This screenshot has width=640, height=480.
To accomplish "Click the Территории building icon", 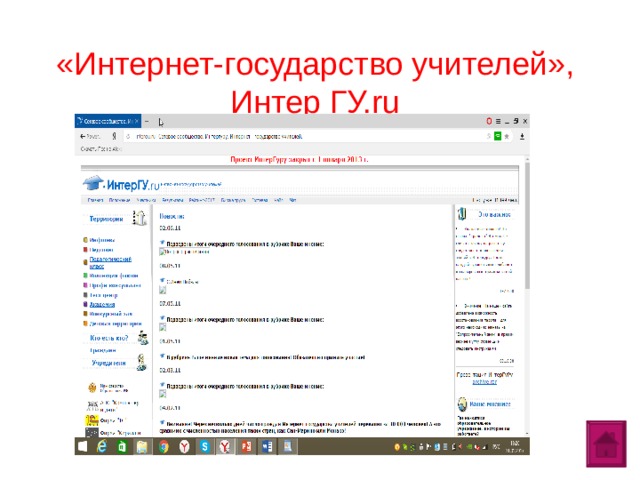I will point(139,218).
